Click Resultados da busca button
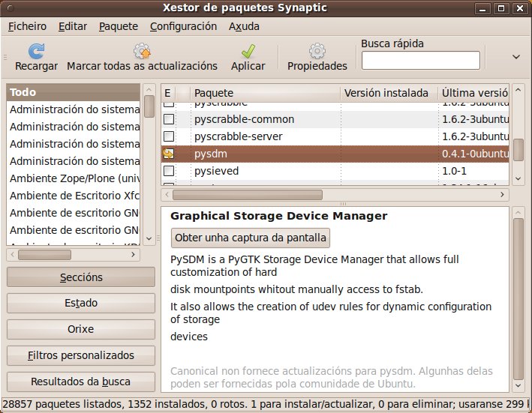The height and width of the screenshot is (413, 532). click(x=81, y=382)
